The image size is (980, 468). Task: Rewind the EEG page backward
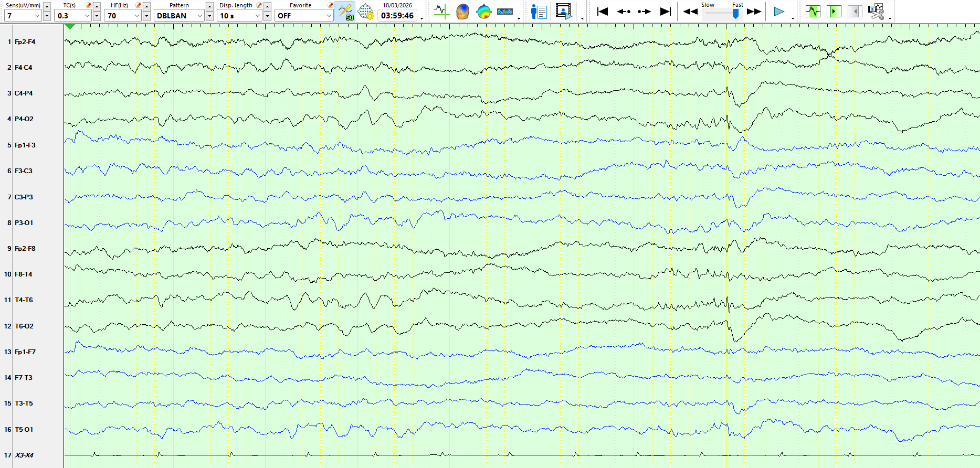tap(690, 12)
